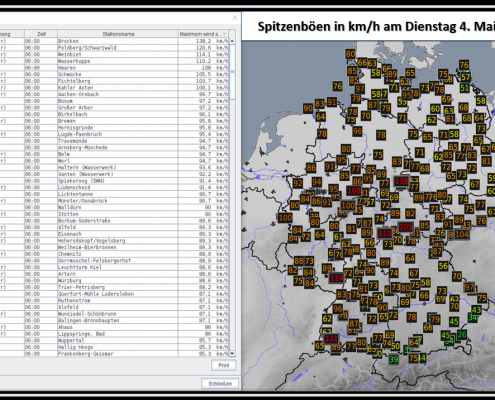Click the orange 104 map marker
The image size is (495, 400).
click(x=462, y=235)
